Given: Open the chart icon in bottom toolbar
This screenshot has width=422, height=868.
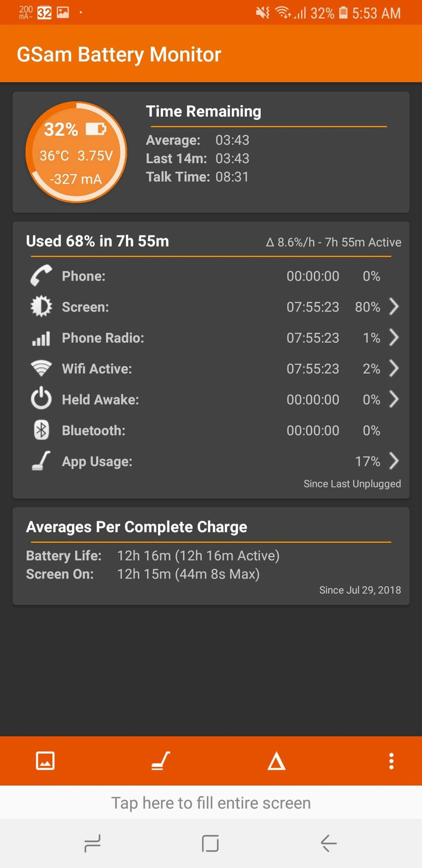Looking at the screenshot, I should pos(45,761).
